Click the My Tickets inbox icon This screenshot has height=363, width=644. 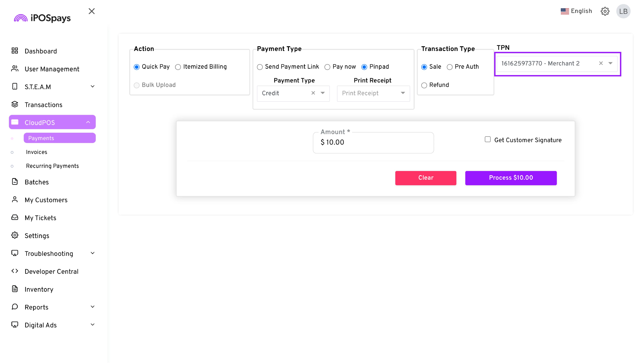point(15,217)
